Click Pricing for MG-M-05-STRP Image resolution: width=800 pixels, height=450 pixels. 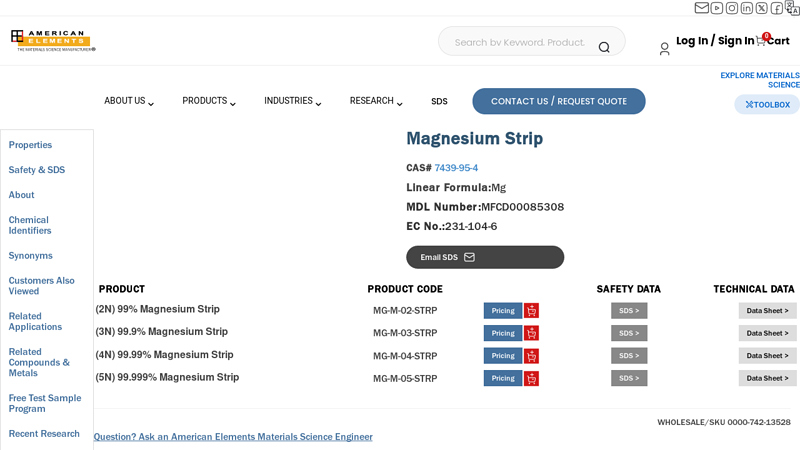click(503, 378)
